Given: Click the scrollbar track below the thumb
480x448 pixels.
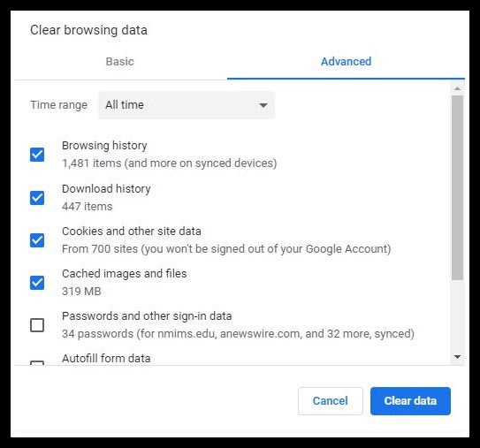Looking at the screenshot, I should [457, 315].
